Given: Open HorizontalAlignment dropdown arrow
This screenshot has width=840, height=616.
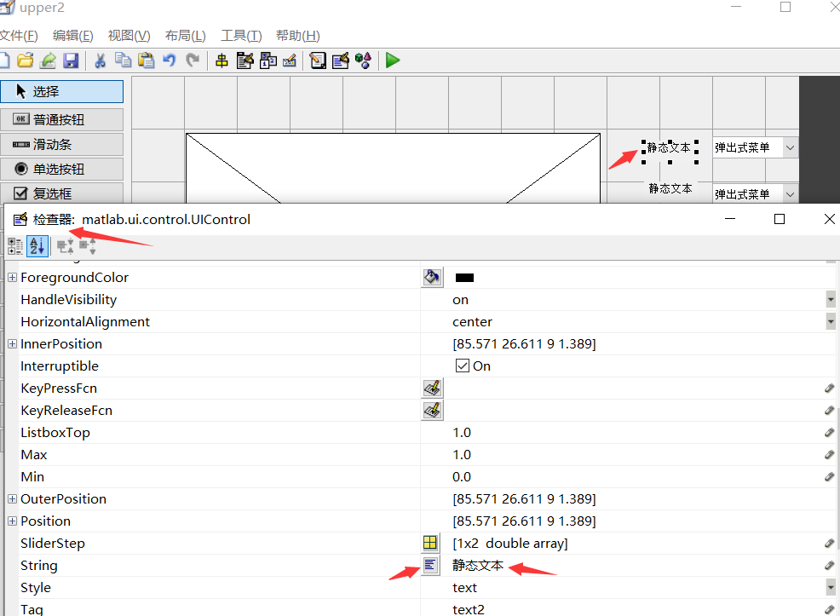Looking at the screenshot, I should [831, 322].
